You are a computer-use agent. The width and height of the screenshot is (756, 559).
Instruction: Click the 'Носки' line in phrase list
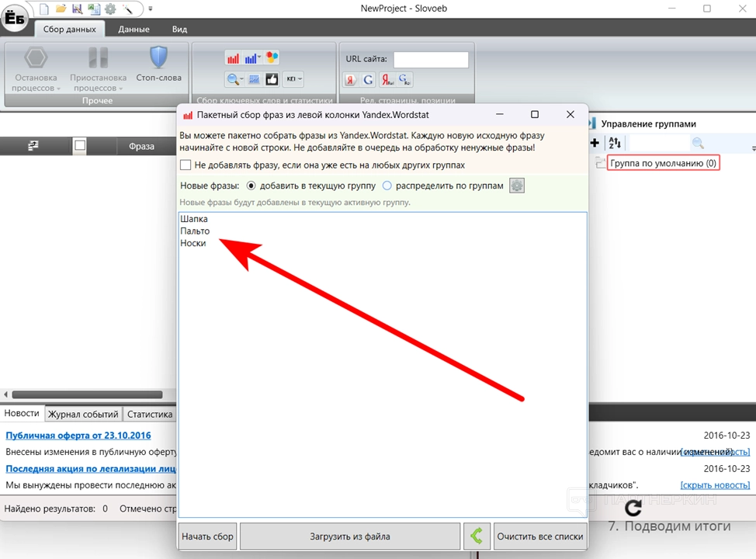[x=192, y=243]
